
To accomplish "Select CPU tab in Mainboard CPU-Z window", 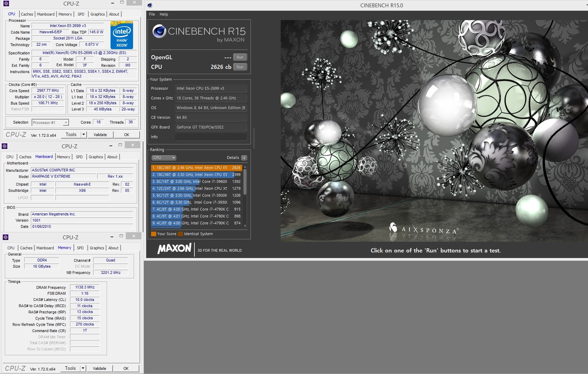I will (x=10, y=157).
